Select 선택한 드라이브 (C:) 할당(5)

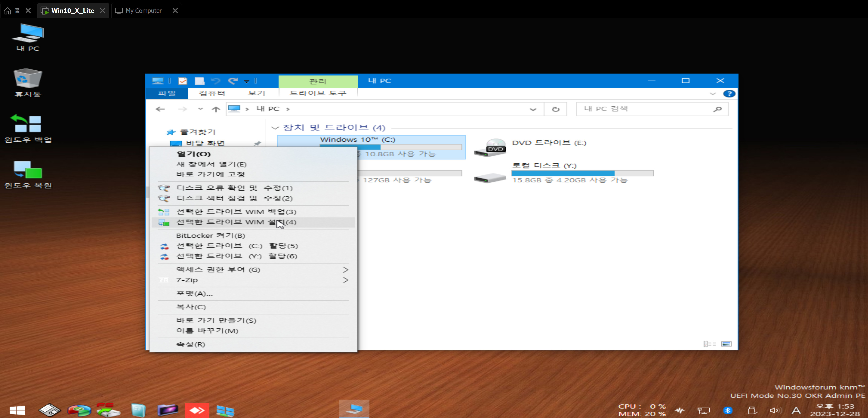tap(236, 246)
